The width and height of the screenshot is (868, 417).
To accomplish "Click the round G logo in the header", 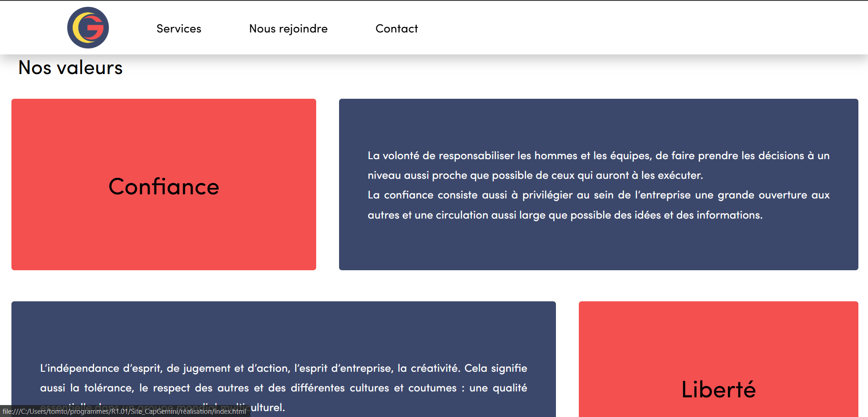I will pyautogui.click(x=88, y=27).
